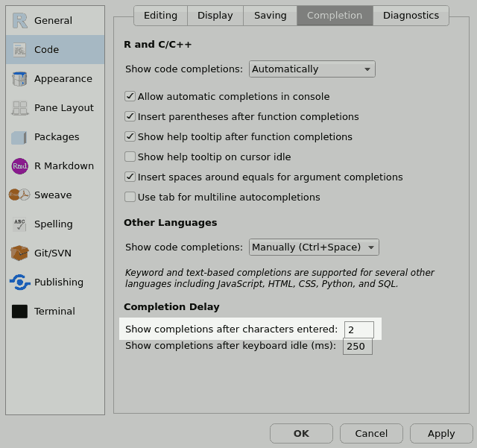This screenshot has height=448, width=477.
Task: Switch to the Editing tab
Action: coord(160,16)
